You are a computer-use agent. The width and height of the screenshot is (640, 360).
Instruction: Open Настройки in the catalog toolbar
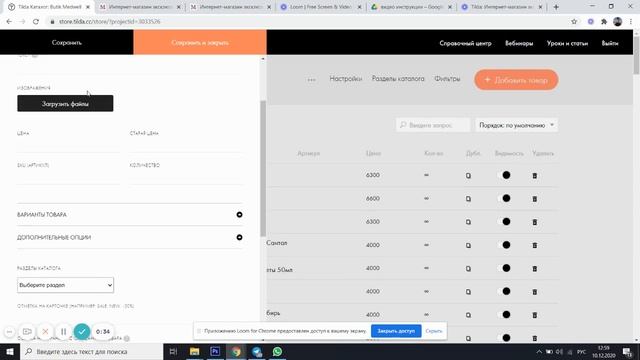click(346, 79)
